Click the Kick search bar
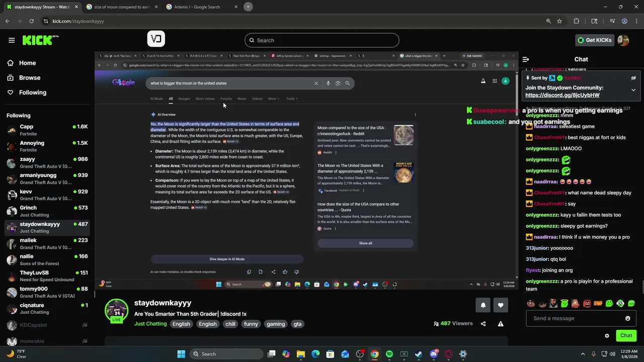Viewport: 644px width, 362px height. (322, 40)
